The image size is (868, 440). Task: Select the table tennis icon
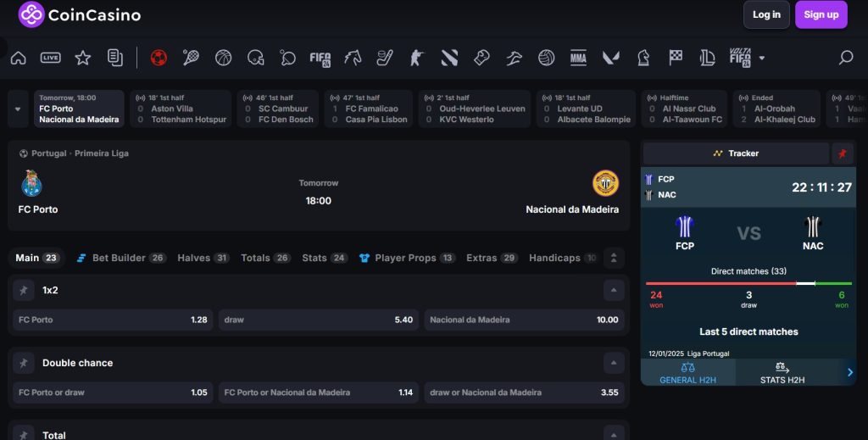pos(288,58)
